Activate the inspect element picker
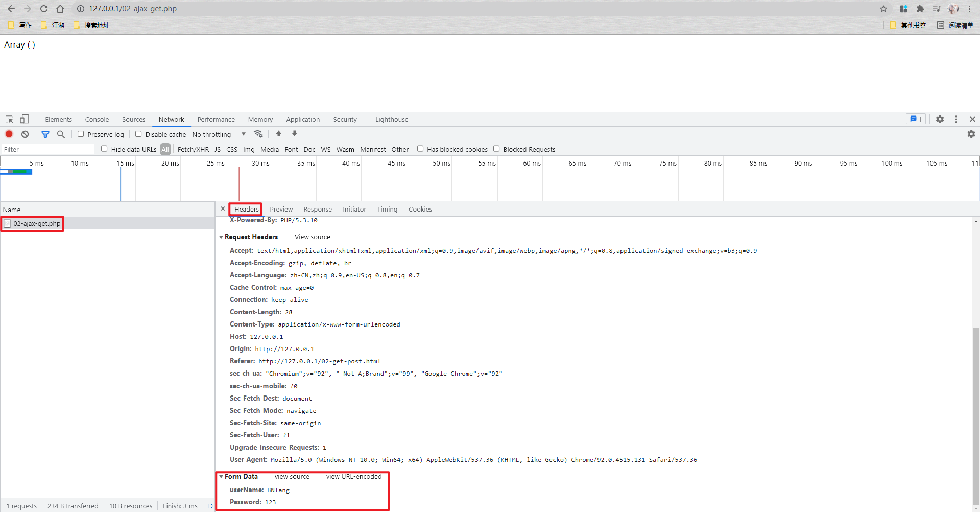 (x=9, y=119)
